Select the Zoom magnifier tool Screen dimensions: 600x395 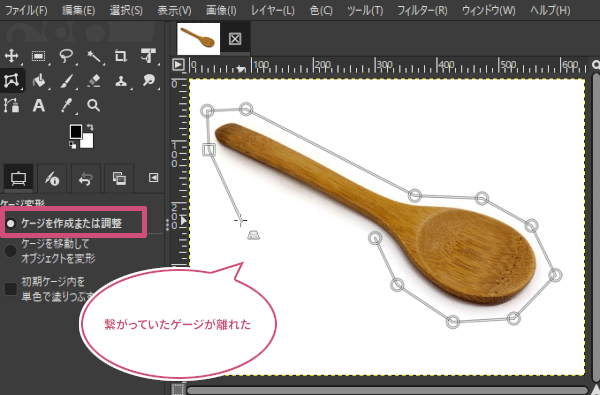point(94,105)
